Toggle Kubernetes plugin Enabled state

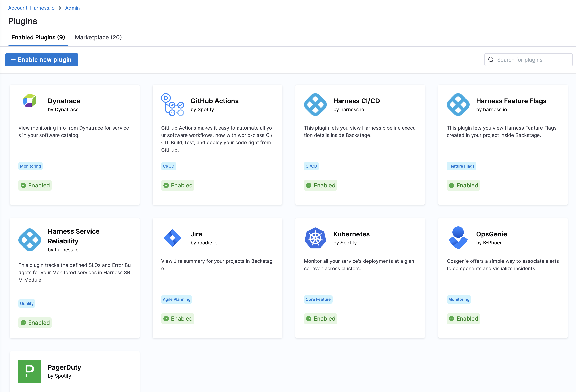[x=320, y=318]
